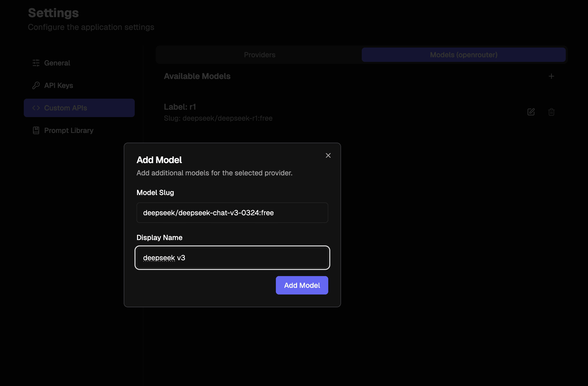Click the 'Add Model' dialog title
This screenshot has height=386, width=588.
[159, 160]
